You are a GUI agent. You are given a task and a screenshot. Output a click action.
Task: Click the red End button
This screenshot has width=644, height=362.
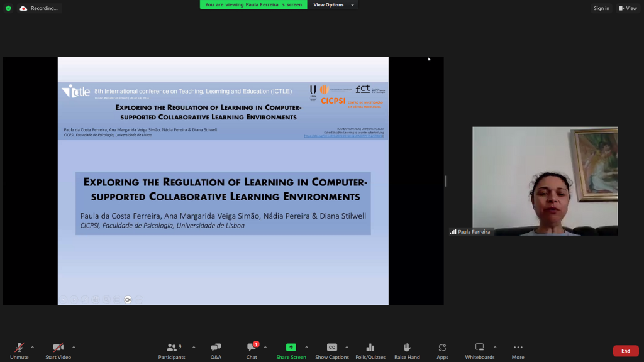point(625,351)
